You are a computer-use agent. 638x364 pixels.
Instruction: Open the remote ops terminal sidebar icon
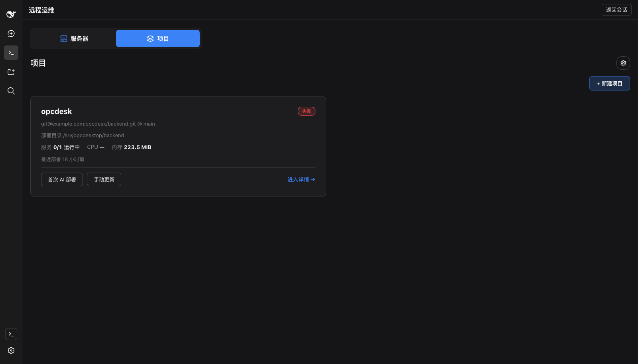point(11,53)
